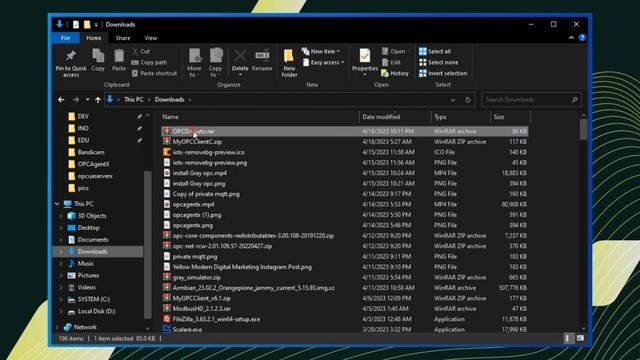Expand the address bar history dropdown
Image resolution: width=640 pixels, height=360 pixels.
(453, 100)
